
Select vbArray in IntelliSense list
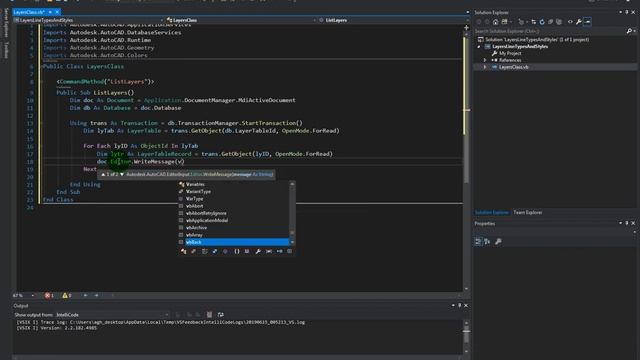(233, 235)
